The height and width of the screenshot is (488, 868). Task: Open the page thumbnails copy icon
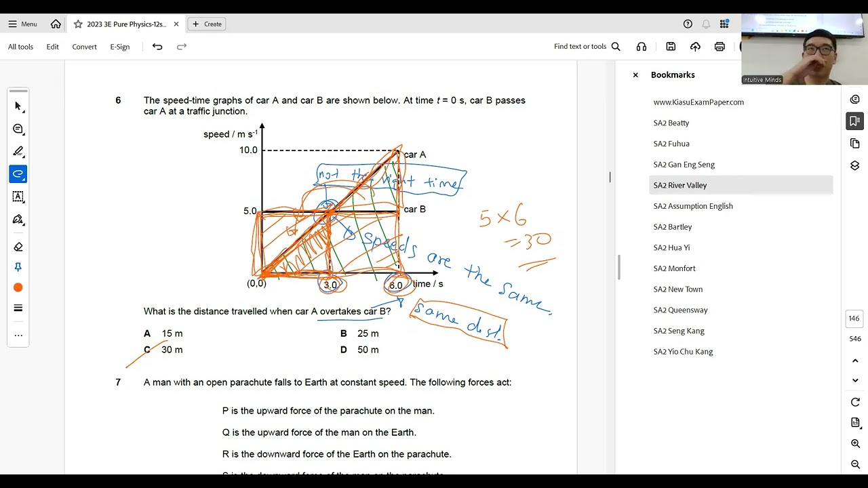click(854, 144)
